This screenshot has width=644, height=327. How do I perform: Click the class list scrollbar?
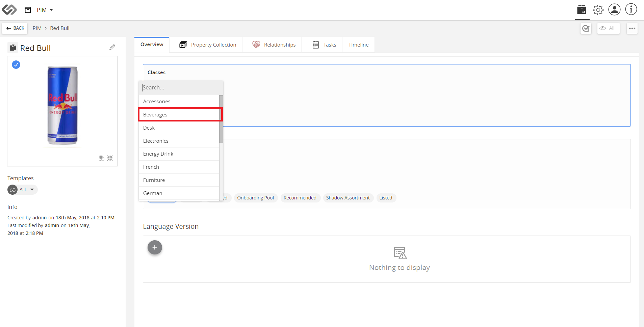click(x=221, y=119)
